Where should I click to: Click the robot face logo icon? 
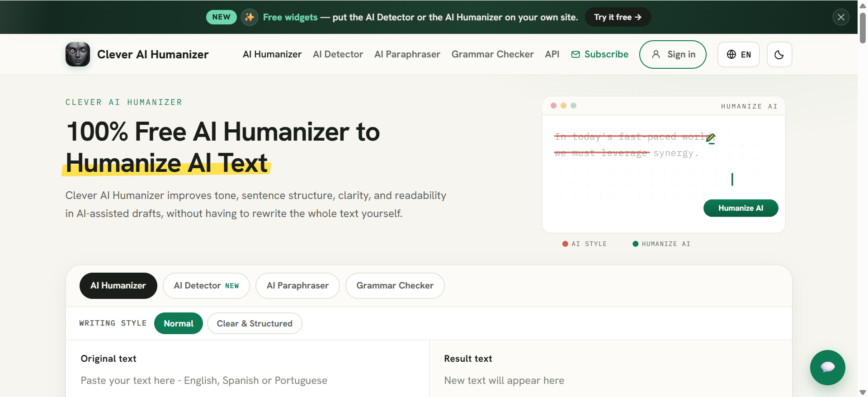(x=78, y=54)
